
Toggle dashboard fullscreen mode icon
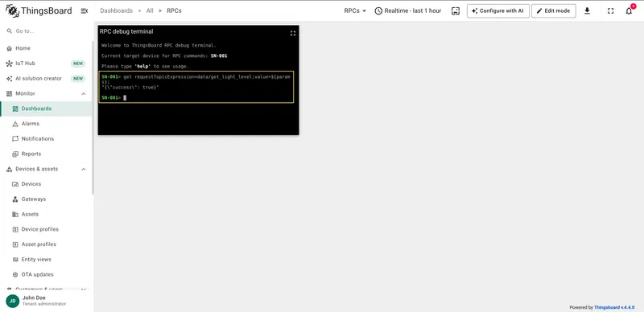pyautogui.click(x=611, y=11)
